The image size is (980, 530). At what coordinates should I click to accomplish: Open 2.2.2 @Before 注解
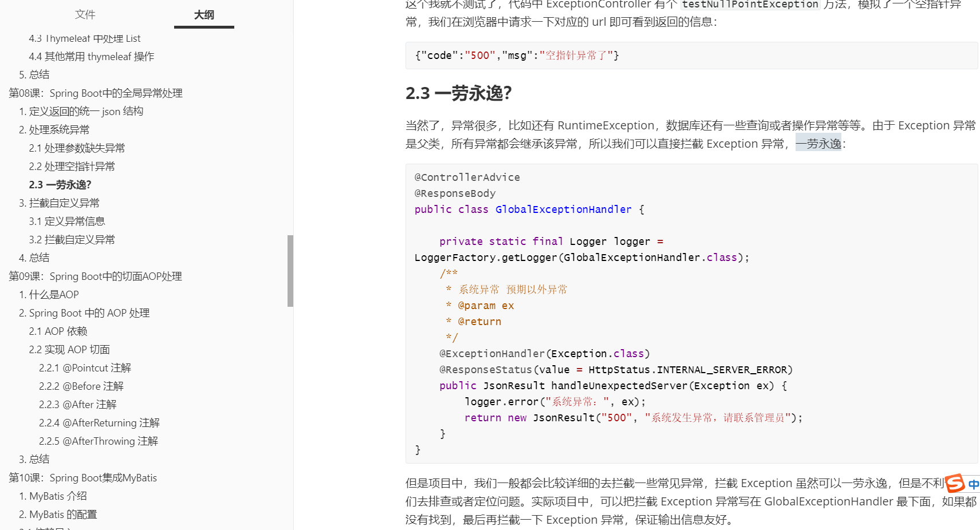pyautogui.click(x=81, y=386)
